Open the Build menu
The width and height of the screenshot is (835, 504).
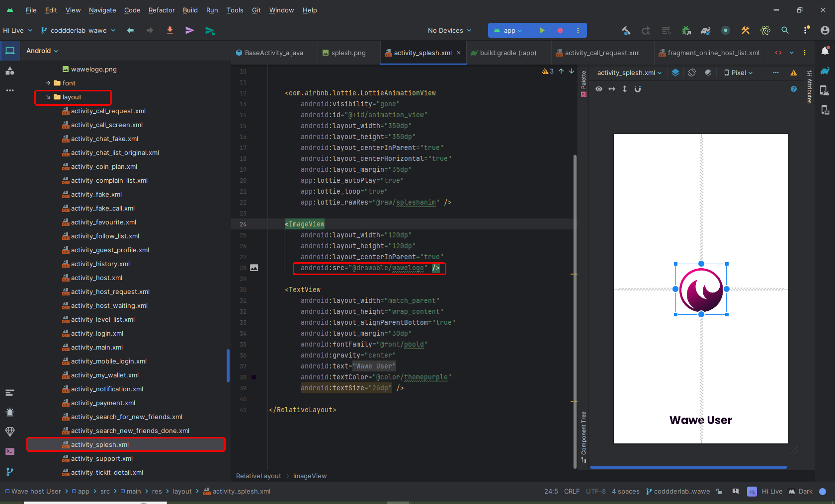[190, 10]
